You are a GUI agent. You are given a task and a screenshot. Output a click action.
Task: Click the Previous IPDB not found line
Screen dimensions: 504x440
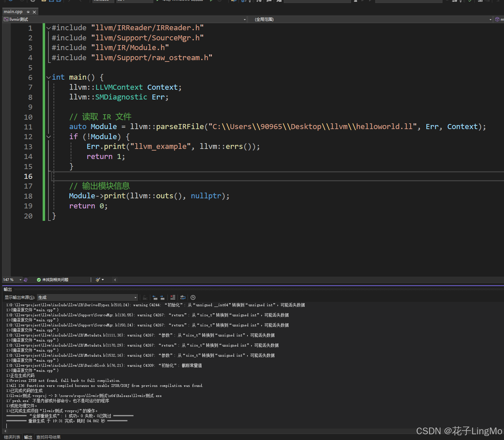pos(63,381)
